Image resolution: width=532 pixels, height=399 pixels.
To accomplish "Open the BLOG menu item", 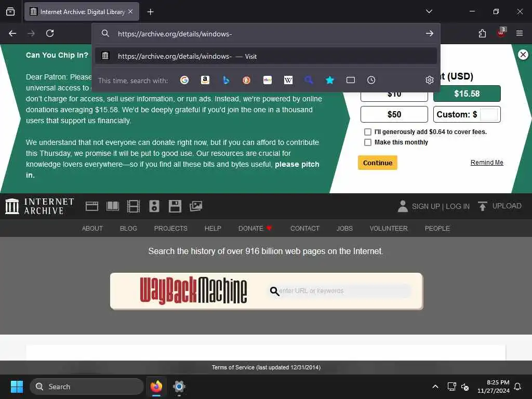I will click(x=128, y=229).
